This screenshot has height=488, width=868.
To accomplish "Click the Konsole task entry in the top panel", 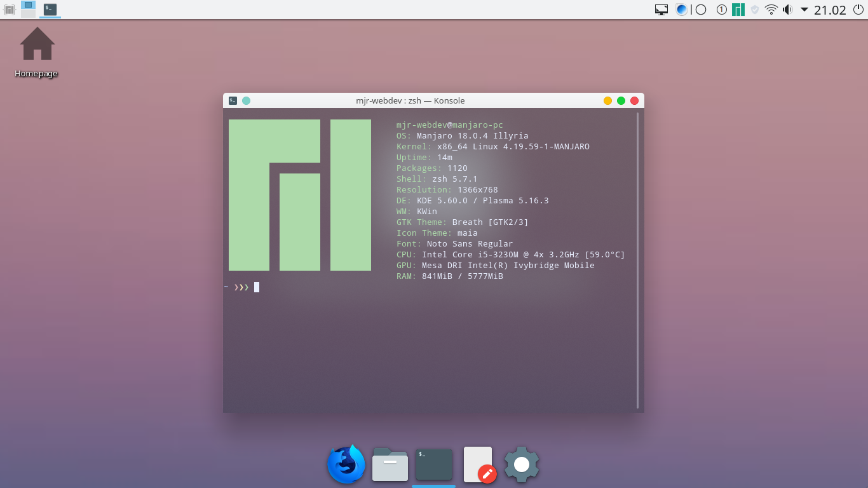I will tap(50, 10).
